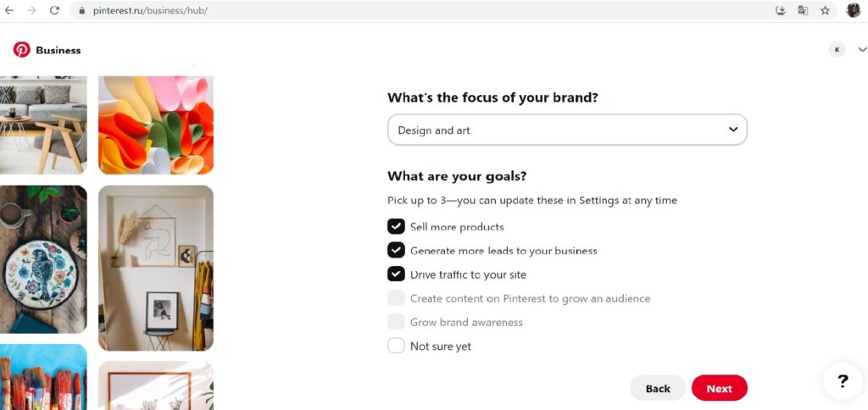Uncheck Drive traffic to your site
This screenshot has width=868, height=410.
396,274
